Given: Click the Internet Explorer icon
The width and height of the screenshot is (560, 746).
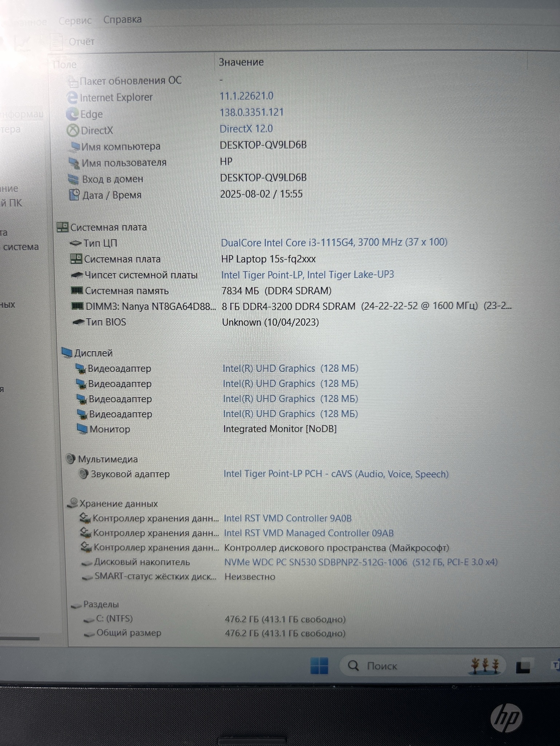Looking at the screenshot, I should (x=72, y=98).
